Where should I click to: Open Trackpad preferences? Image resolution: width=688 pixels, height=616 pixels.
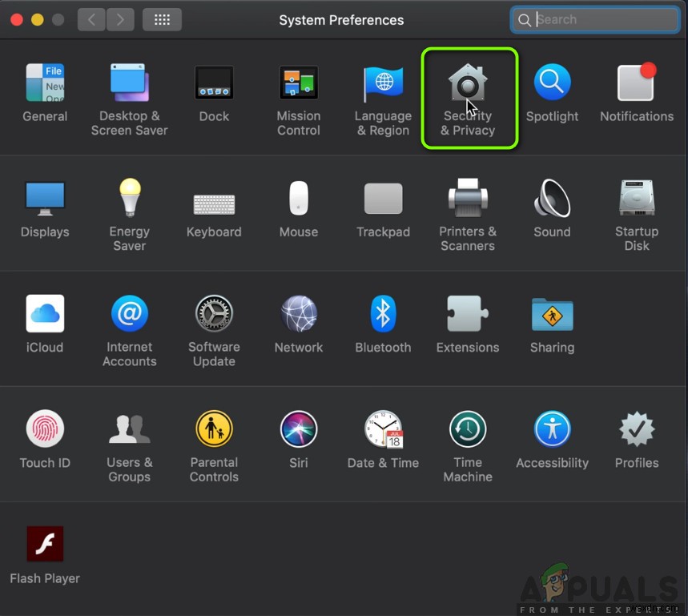click(x=383, y=197)
